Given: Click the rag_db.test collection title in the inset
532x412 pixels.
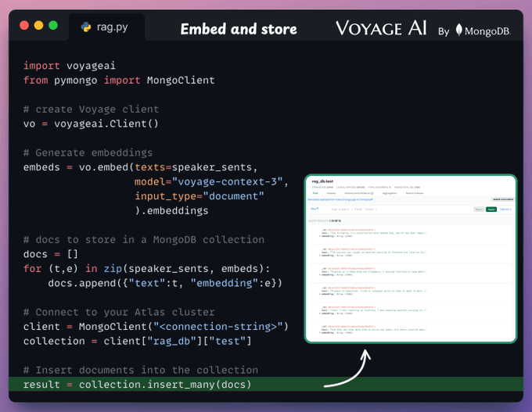Looking at the screenshot, I should tap(322, 181).
